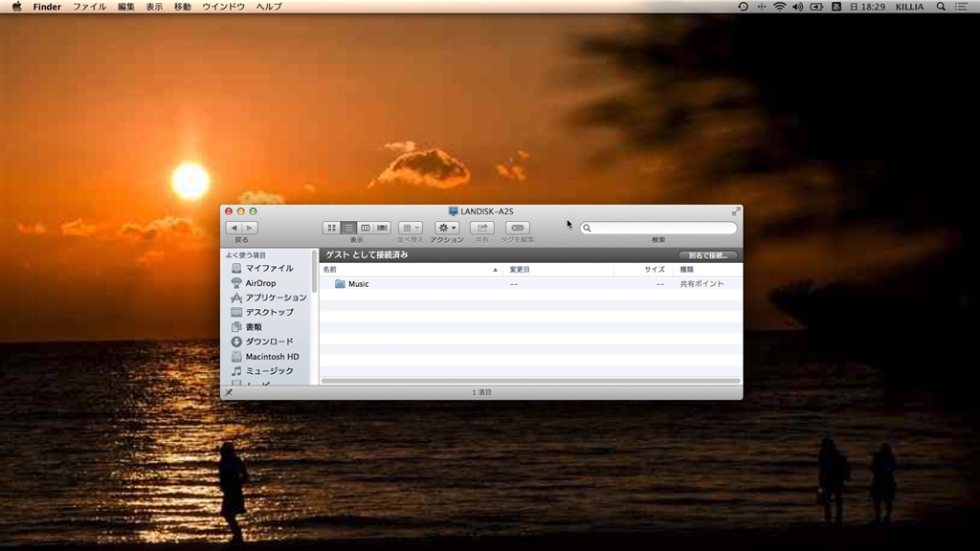Sort by the 変更日 column header
Image resolution: width=980 pixels, height=551 pixels.
[558, 269]
